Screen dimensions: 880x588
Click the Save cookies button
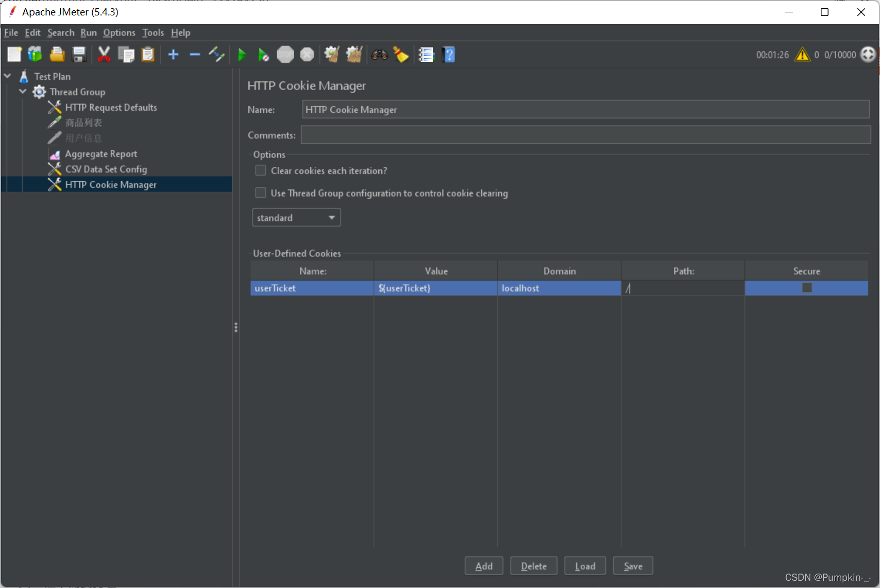point(633,566)
